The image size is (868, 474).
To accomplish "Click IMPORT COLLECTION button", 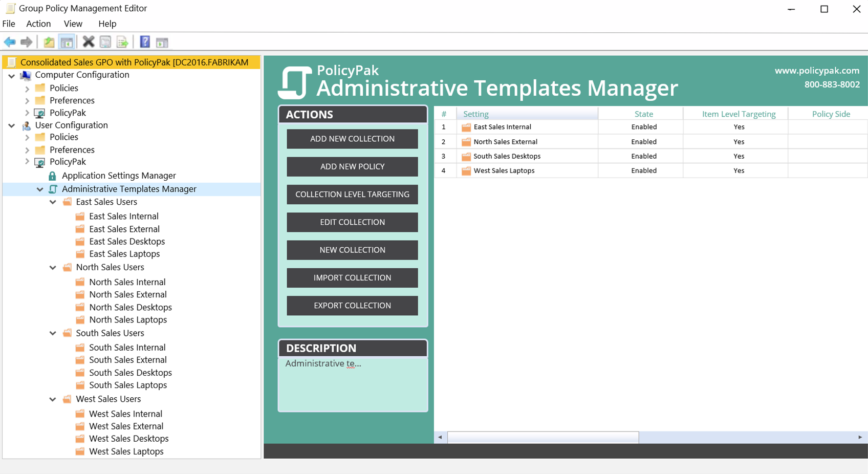I will 352,278.
